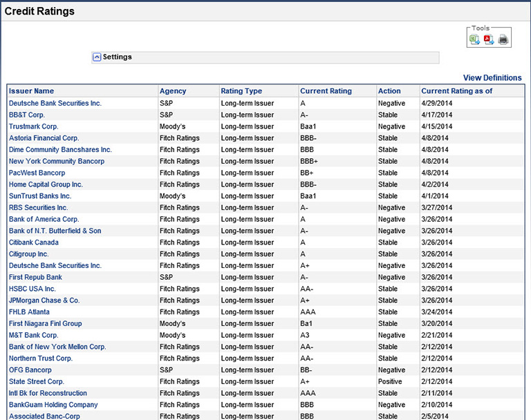
Task: Open BankGuam Holding Company link
Action: pos(53,405)
